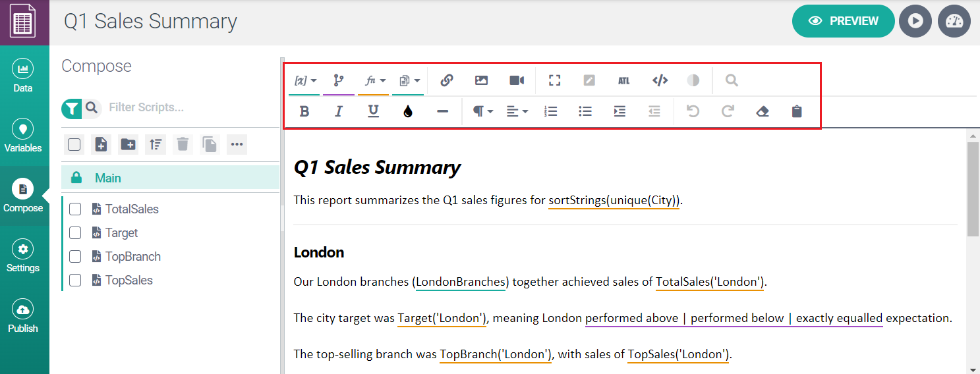Toggle the select all scripts checkbox
This screenshot has height=374, width=980.
pos(74,144)
